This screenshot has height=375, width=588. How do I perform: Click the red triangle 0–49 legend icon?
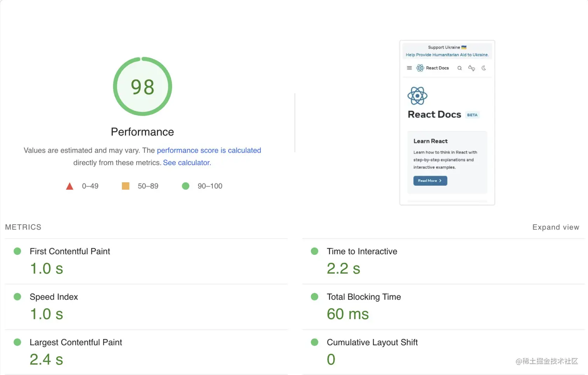pyautogui.click(x=70, y=186)
